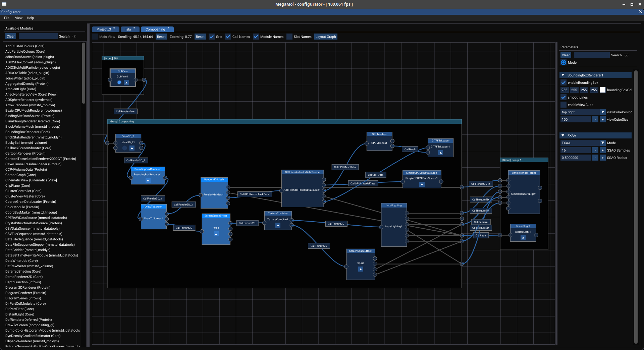This screenshot has height=350, width=644.
Task: Select AddClusterColours (Core) in module list
Action: 25,46
